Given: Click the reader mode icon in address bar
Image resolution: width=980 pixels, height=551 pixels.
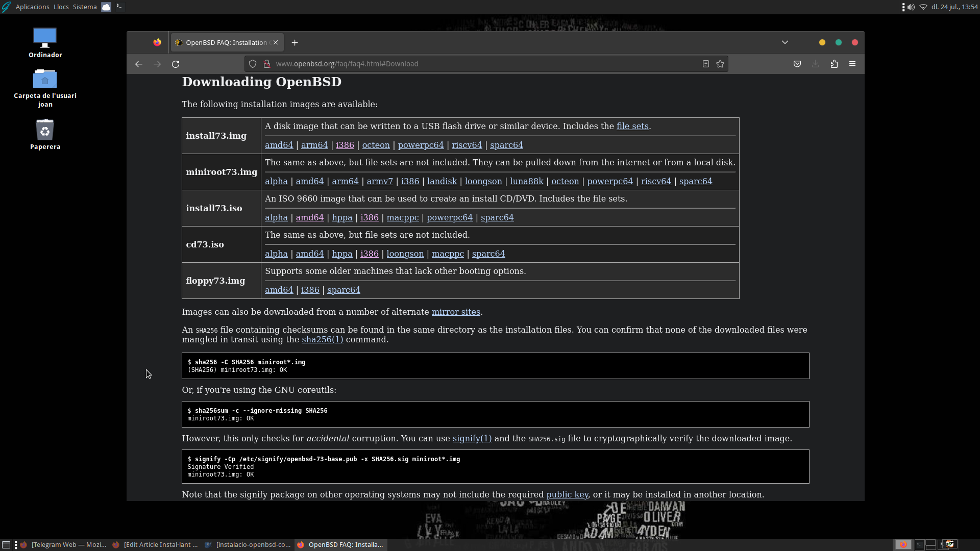Looking at the screenshot, I should pos(706,63).
